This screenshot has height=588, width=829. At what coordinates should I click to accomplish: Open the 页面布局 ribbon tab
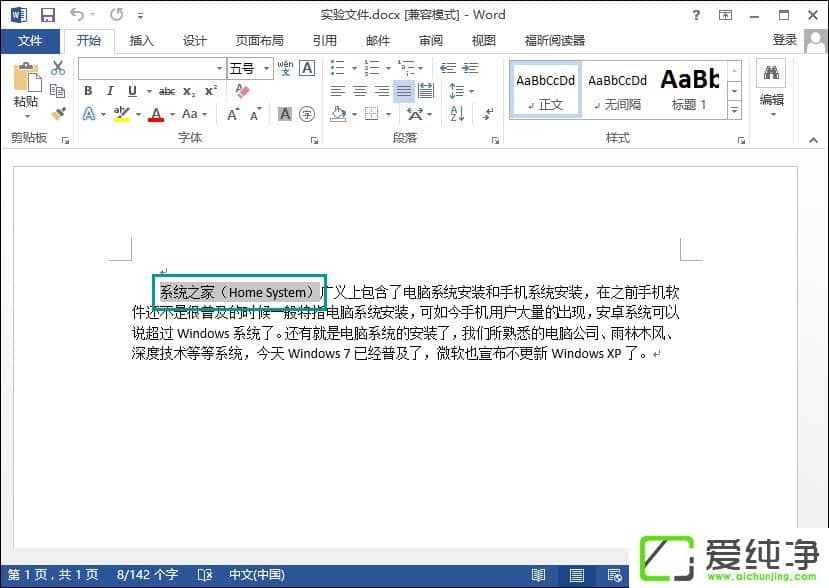pos(259,41)
